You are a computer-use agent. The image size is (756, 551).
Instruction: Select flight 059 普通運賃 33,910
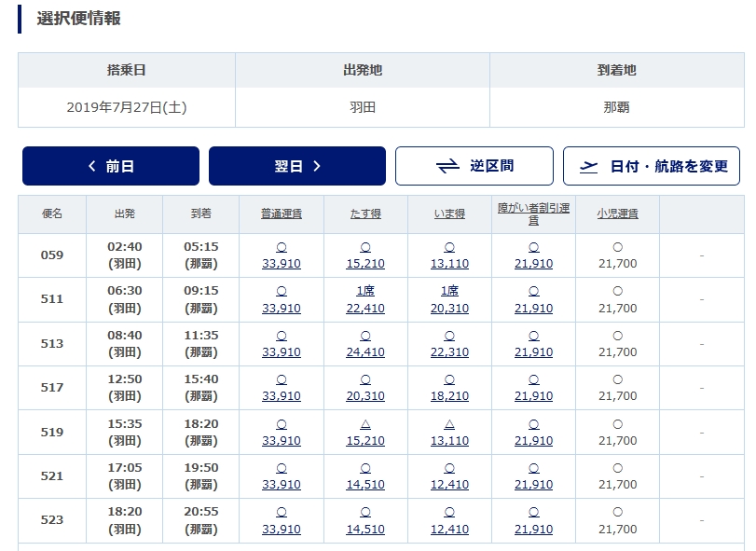coord(282,255)
